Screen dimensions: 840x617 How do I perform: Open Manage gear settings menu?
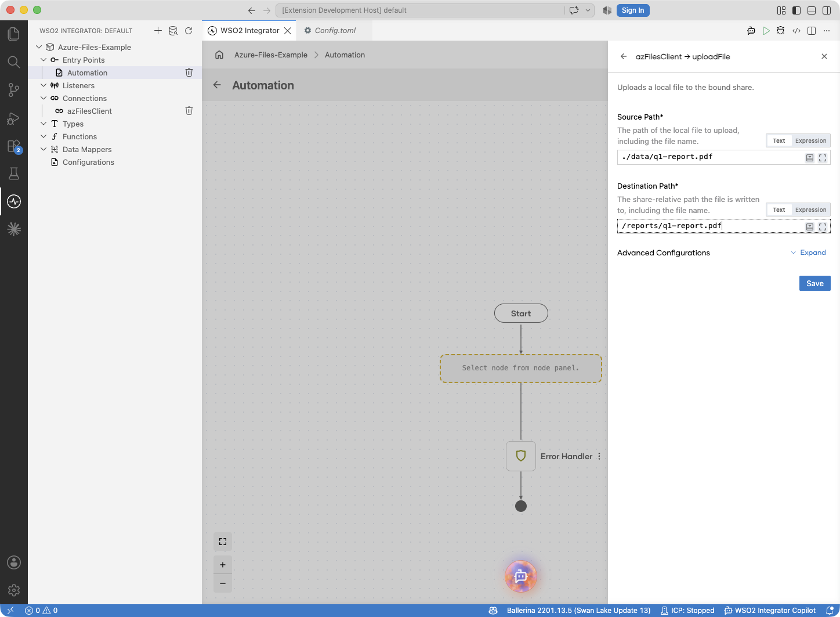(13, 590)
